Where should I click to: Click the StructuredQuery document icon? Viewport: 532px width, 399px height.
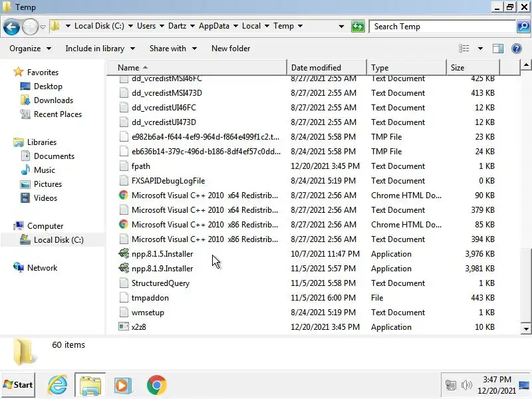[124, 283]
